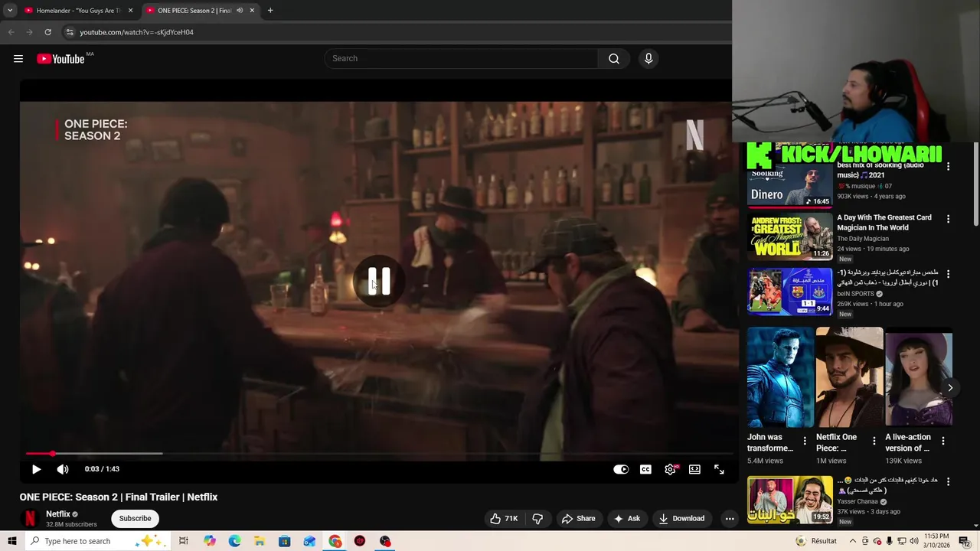The image size is (980, 551).
Task: View site information icon in address bar
Action: pos(70,32)
